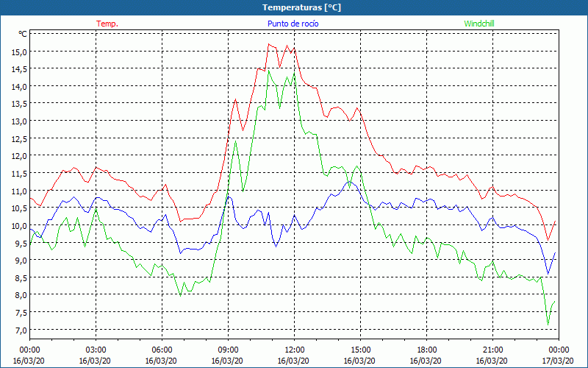The width and height of the screenshot is (588, 368).
Task: Click the '14,5' y-axis value
Action: point(20,69)
